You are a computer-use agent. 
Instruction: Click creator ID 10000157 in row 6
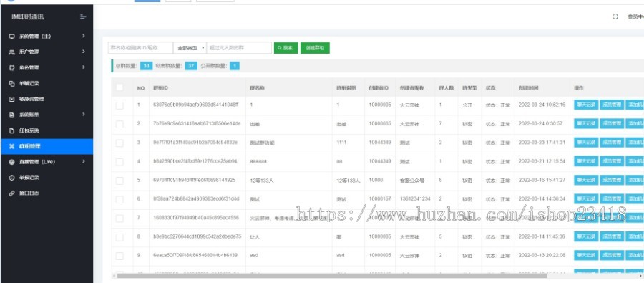[x=379, y=199]
